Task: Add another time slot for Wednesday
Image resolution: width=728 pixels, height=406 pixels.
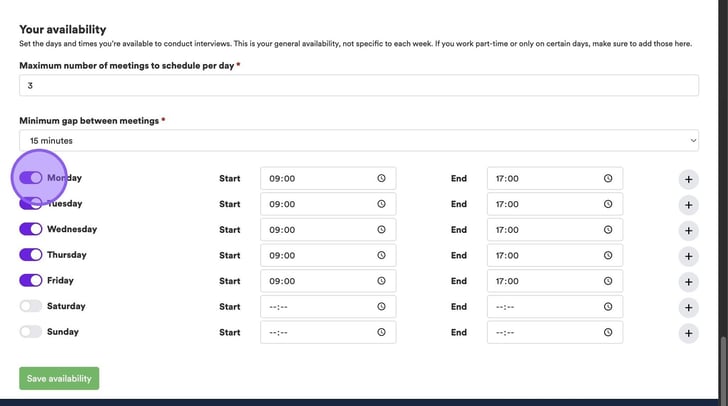Action: (x=688, y=230)
